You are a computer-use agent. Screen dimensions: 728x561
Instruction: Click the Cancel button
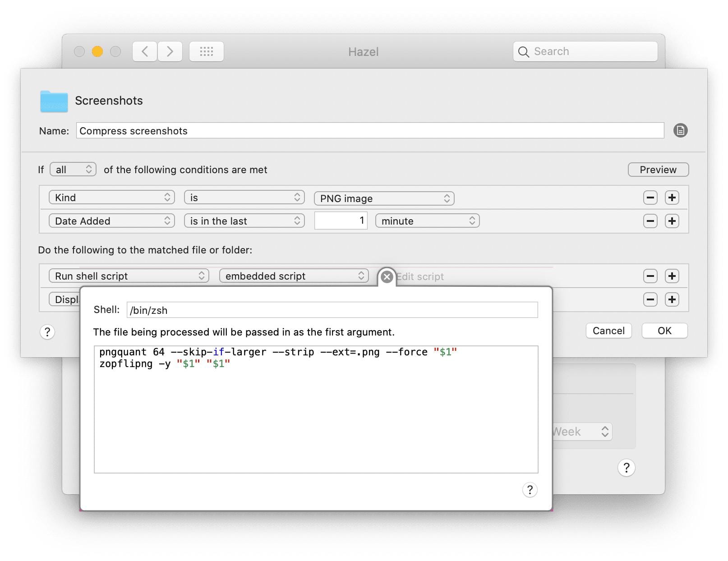click(608, 331)
